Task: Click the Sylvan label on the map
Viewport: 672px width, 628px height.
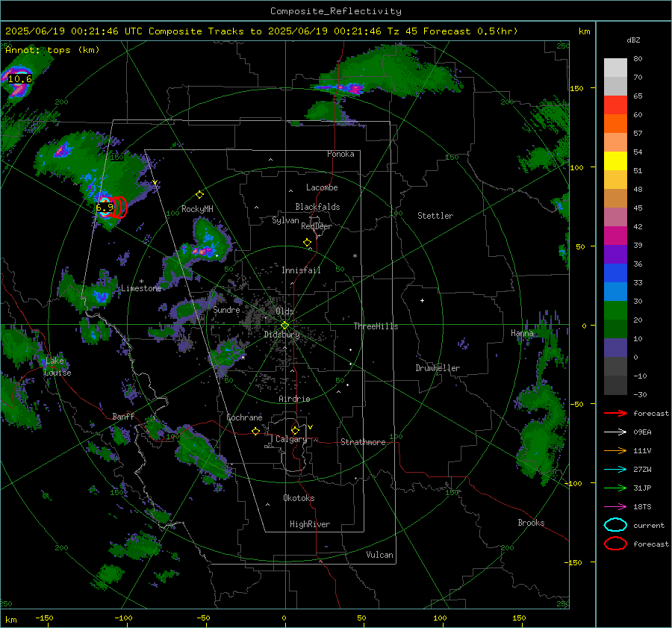Action: click(x=285, y=220)
